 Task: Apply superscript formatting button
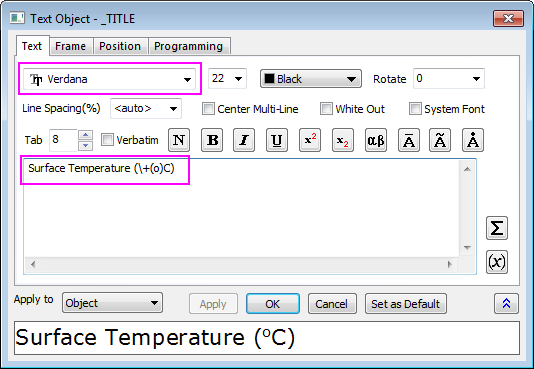tap(310, 140)
